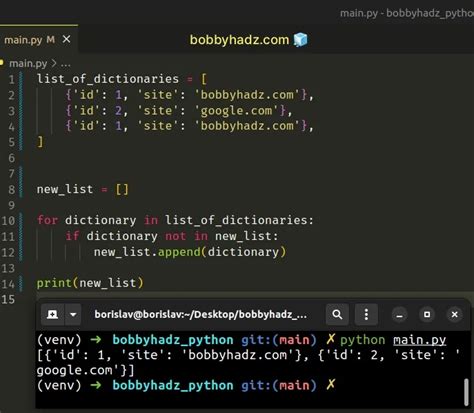Click line number 1 in gutter

pos(12,79)
